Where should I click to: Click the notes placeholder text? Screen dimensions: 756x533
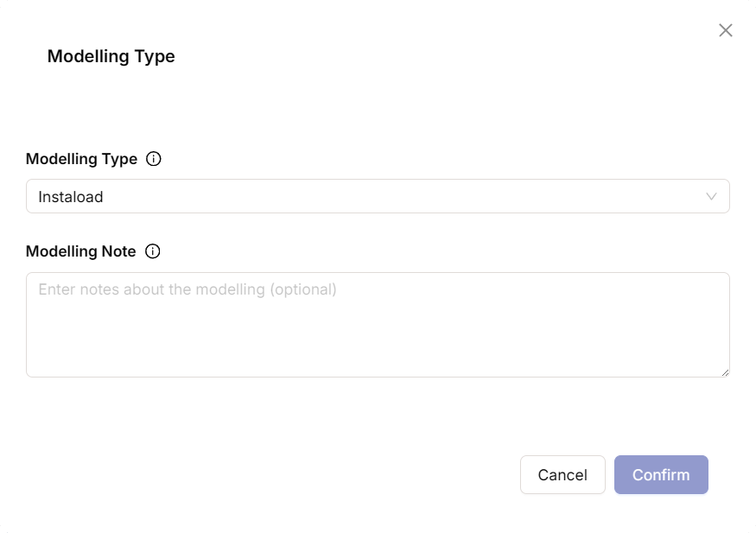tap(187, 289)
